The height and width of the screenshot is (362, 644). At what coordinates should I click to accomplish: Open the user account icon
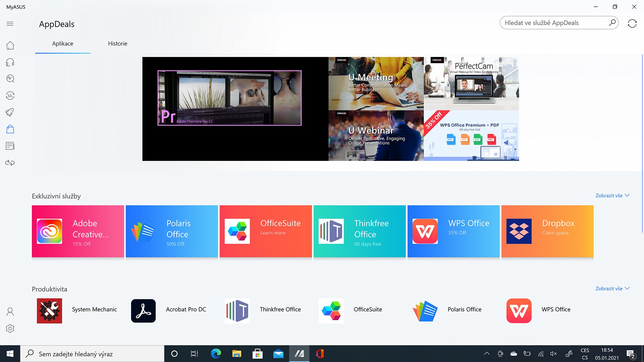[10, 312]
